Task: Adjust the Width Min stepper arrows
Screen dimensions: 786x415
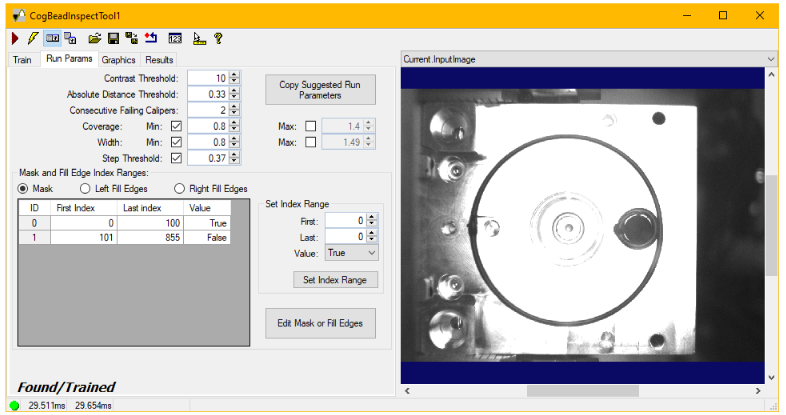Action: [235, 142]
